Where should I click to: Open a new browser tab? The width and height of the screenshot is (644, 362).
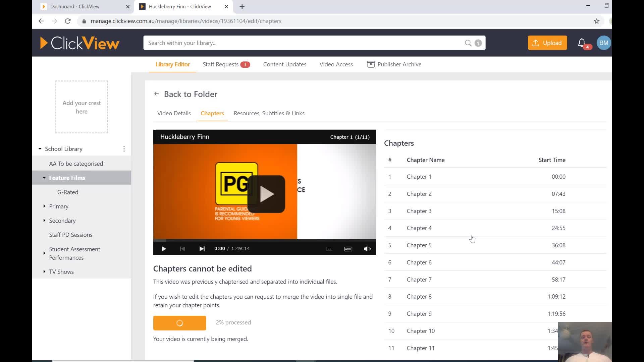pos(242,7)
